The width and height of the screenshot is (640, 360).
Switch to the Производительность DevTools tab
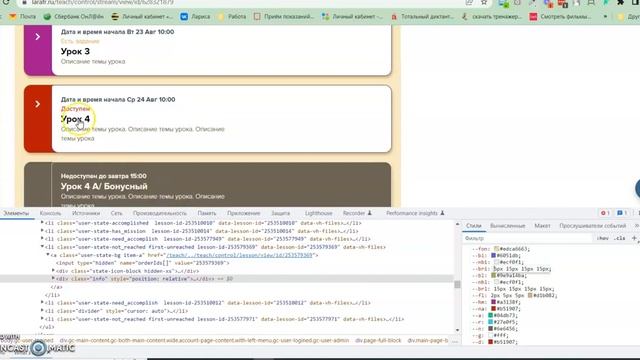160,213
